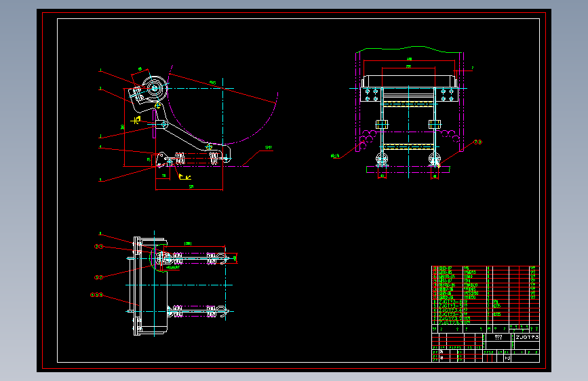Select the bottom ZJGT?3.1 parts list row
588x381 pixels.
pyautogui.click(x=486, y=323)
